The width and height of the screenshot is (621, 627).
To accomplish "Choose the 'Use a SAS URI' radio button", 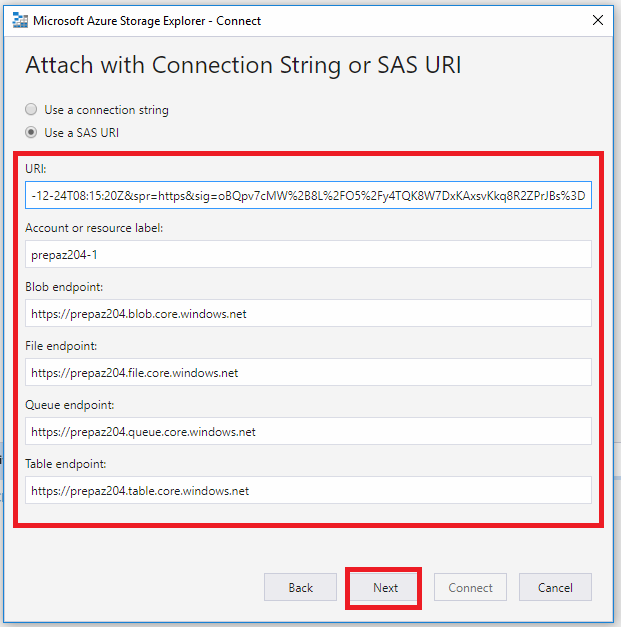I will tap(32, 133).
